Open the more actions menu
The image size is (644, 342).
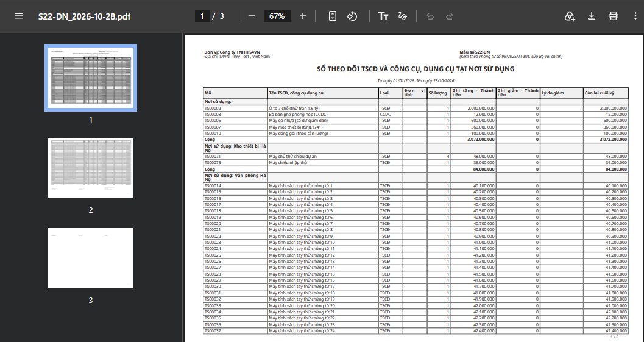pyautogui.click(x=635, y=16)
